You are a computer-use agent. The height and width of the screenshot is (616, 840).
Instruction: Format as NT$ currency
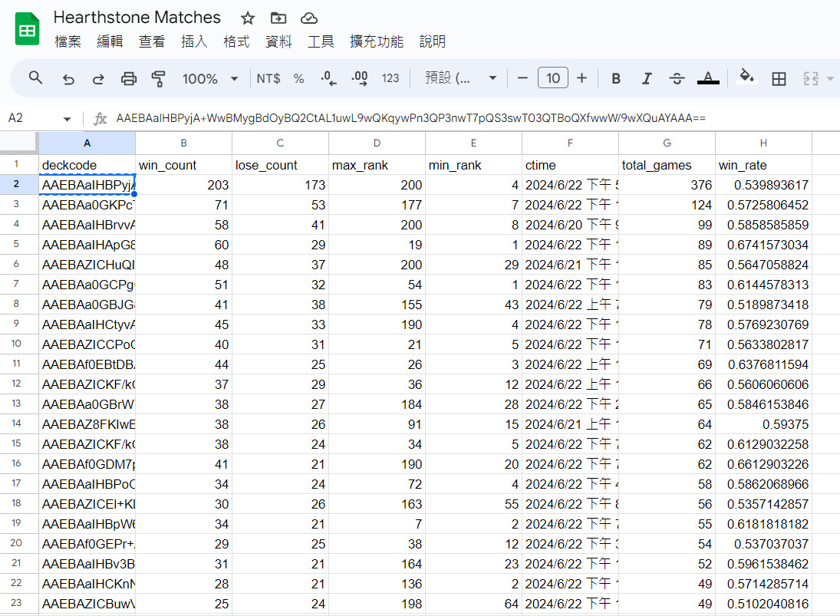click(x=268, y=78)
